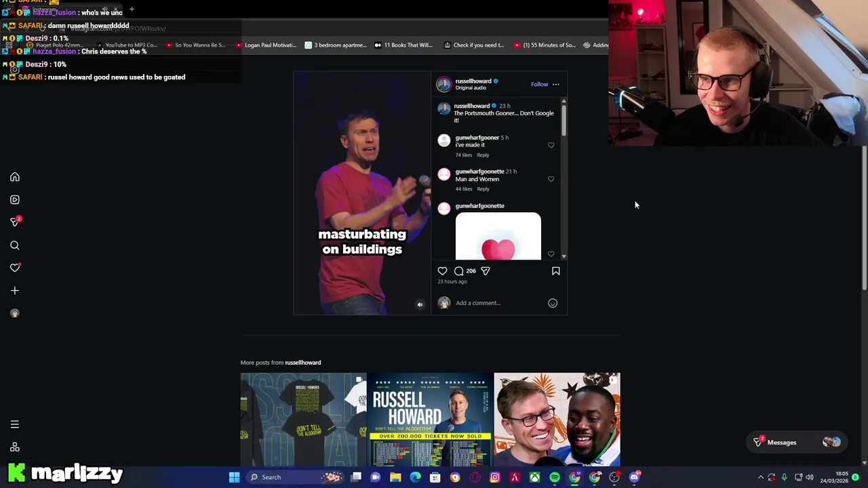Viewport: 868px width, 488px height.
Task: Open Spotify from the taskbar
Action: [555, 477]
